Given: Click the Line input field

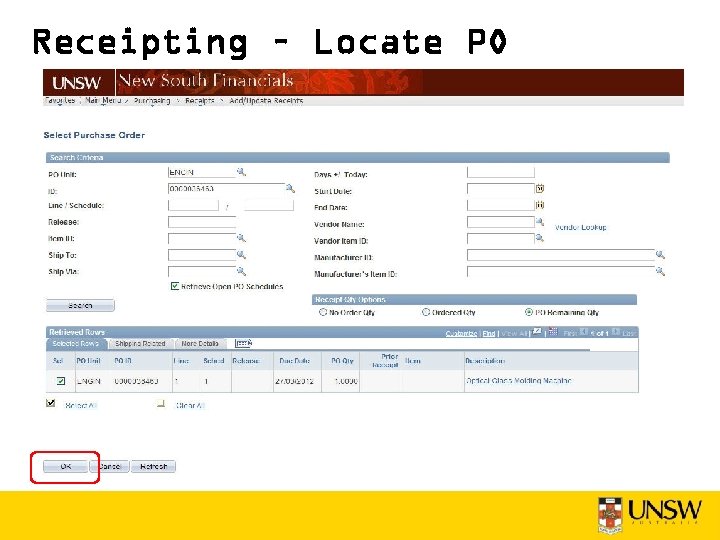Looking at the screenshot, I should coord(193,205).
